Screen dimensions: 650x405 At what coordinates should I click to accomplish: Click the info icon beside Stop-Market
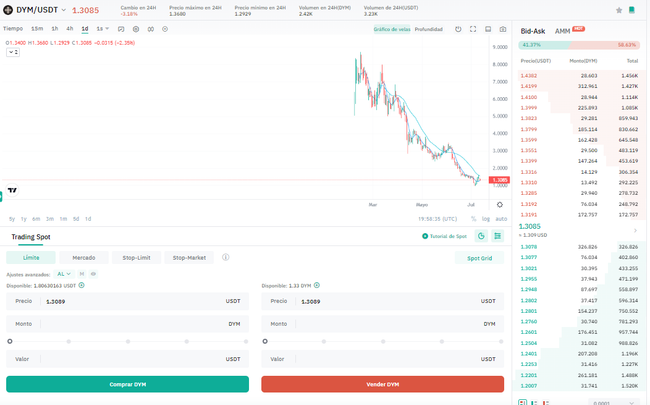coord(226,257)
